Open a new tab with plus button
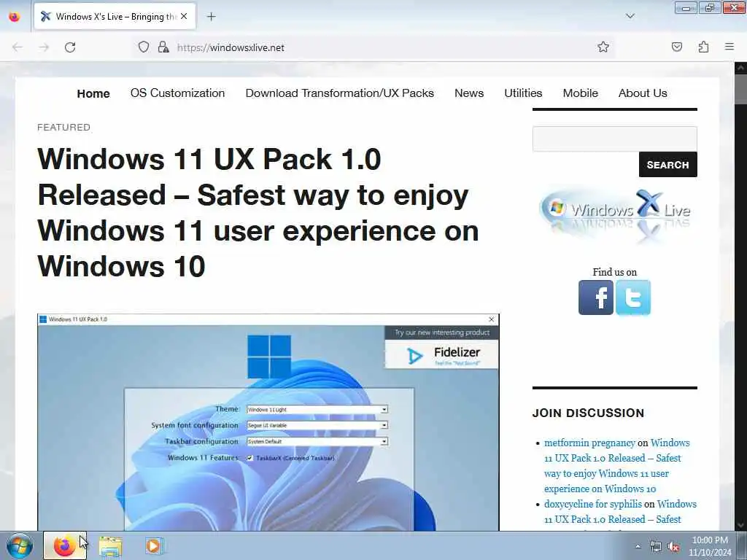Viewport: 747px width, 560px height. click(x=211, y=17)
